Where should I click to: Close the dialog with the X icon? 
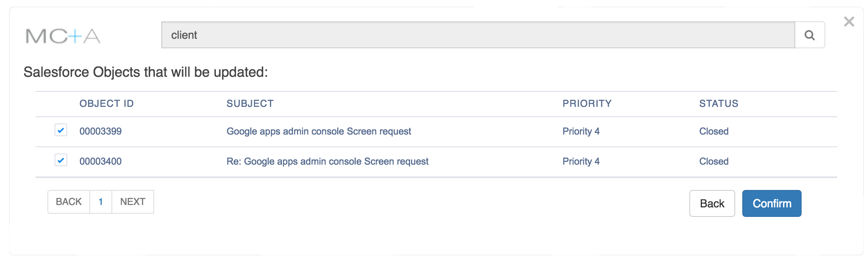tap(849, 22)
